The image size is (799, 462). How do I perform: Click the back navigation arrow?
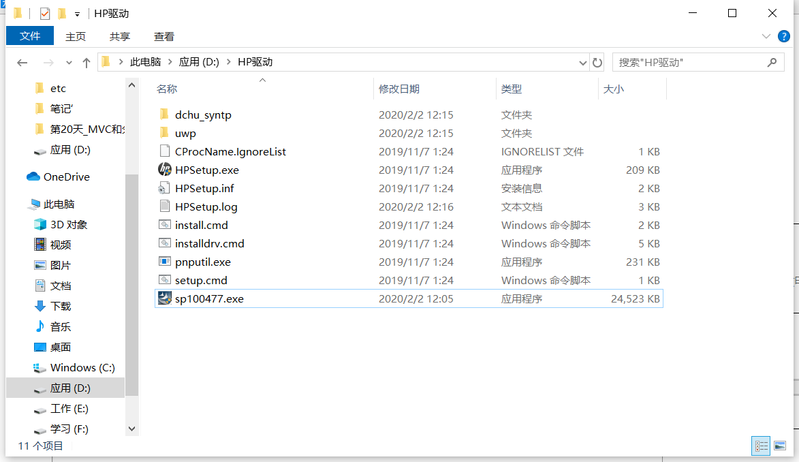tap(22, 62)
